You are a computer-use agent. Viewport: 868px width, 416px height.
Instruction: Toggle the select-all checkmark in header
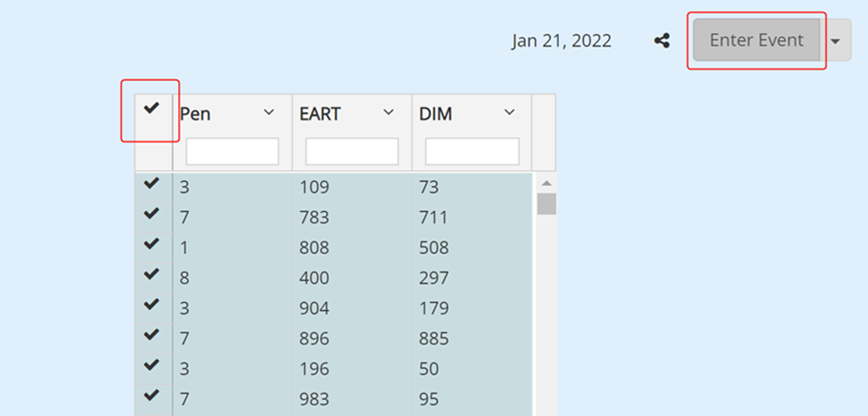coord(151,108)
